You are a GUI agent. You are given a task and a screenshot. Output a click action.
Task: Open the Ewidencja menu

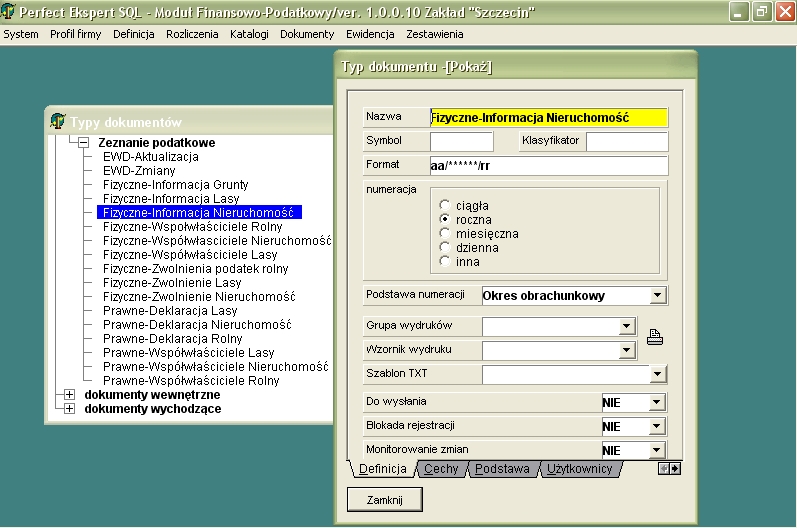(x=370, y=34)
